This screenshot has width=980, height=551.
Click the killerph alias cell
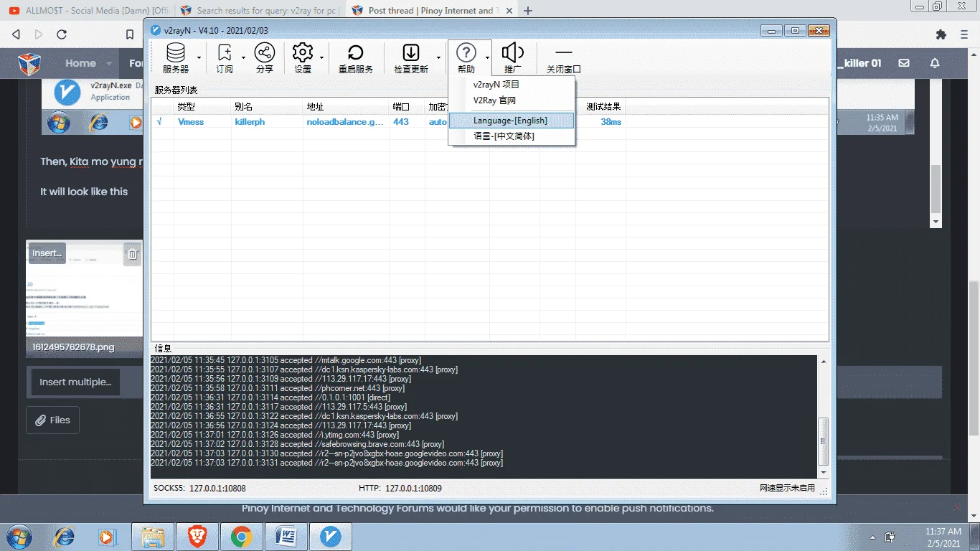click(x=250, y=122)
